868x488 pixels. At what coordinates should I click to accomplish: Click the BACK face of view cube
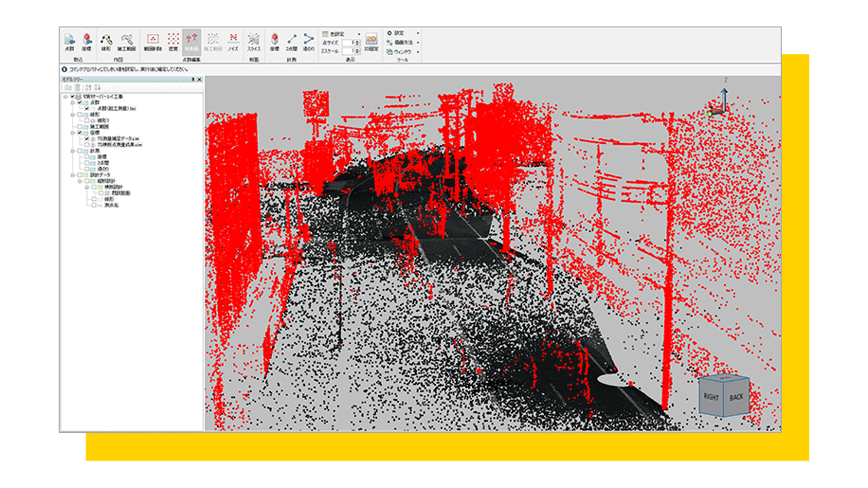pyautogui.click(x=736, y=397)
